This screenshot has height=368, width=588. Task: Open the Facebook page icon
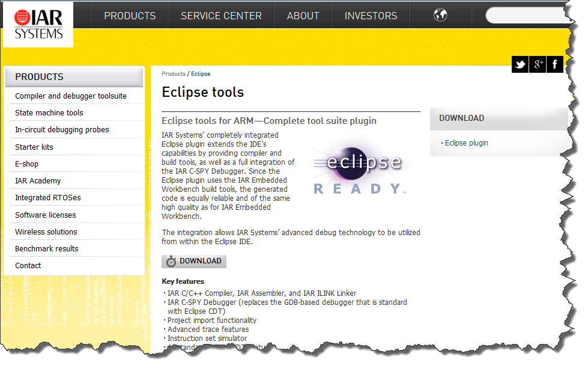[x=554, y=64]
